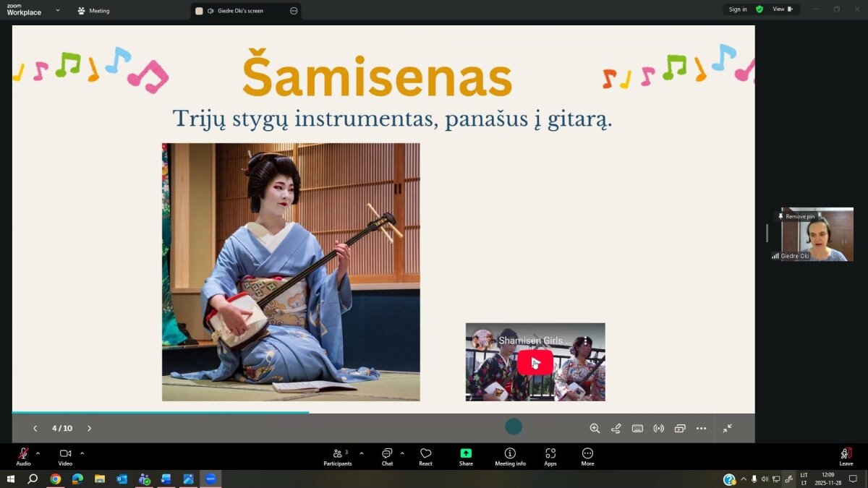This screenshot has height=488, width=868.
Task: Open the View layout menu
Action: [782, 9]
